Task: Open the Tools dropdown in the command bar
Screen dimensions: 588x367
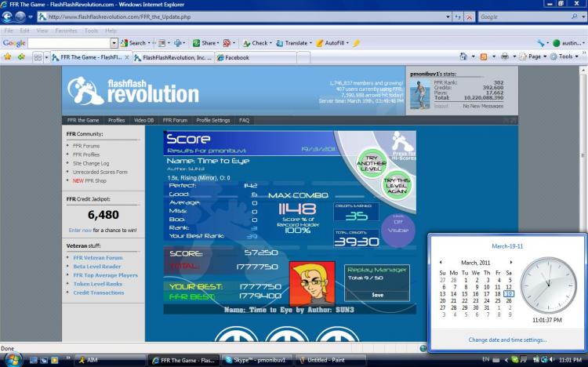Action: 564,56
